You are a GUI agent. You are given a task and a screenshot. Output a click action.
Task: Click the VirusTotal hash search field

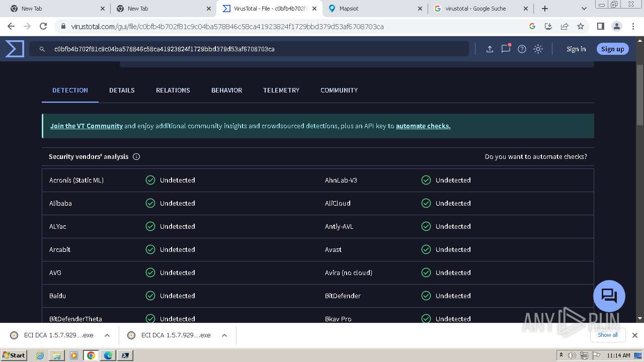pos(249,49)
